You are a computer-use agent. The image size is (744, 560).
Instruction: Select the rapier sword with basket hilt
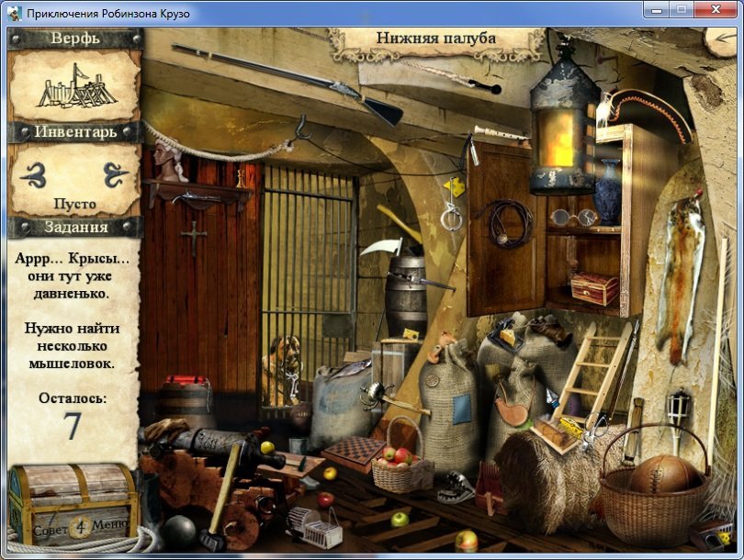coord(394,398)
